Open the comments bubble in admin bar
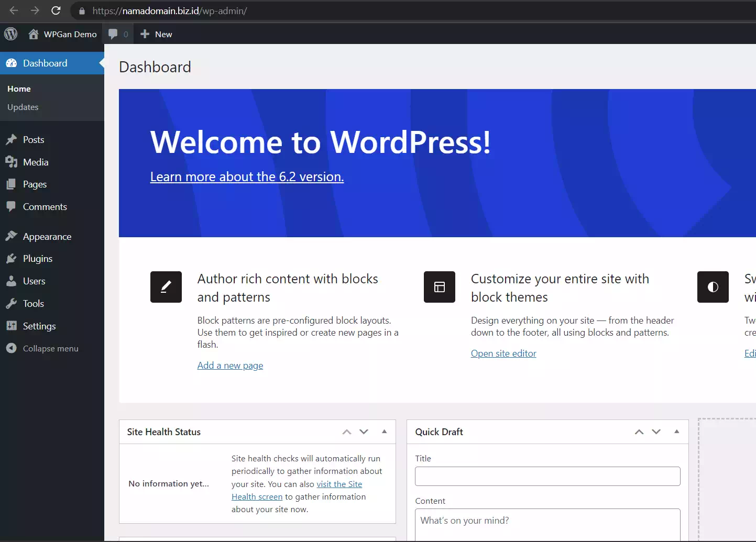 (113, 34)
